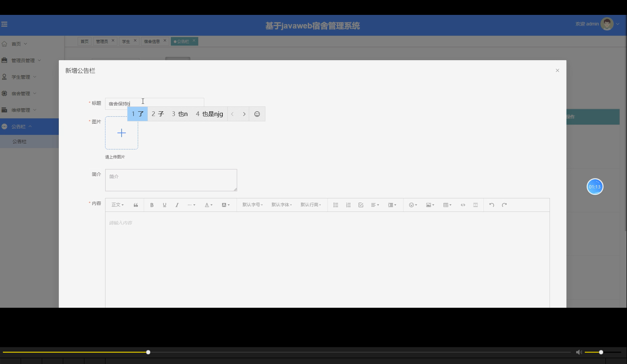Insert a bulleted list in the editor
The height and width of the screenshot is (364, 627).
click(x=335, y=205)
